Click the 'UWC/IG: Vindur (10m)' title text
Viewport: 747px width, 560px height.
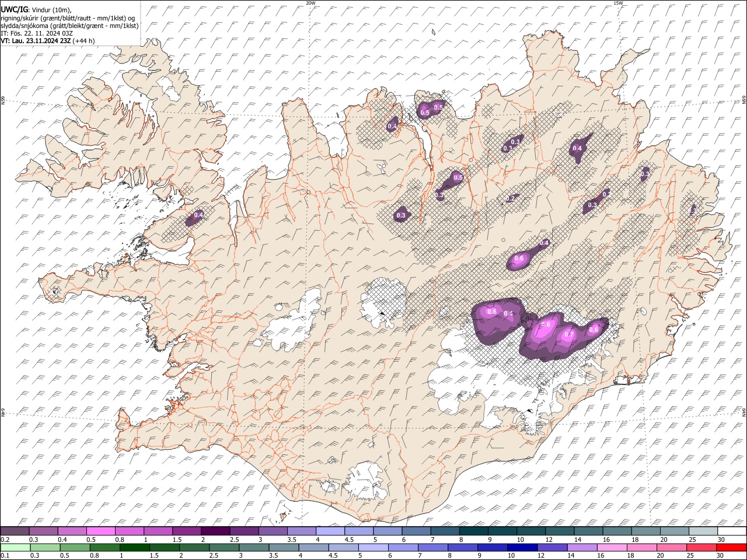tap(36, 10)
